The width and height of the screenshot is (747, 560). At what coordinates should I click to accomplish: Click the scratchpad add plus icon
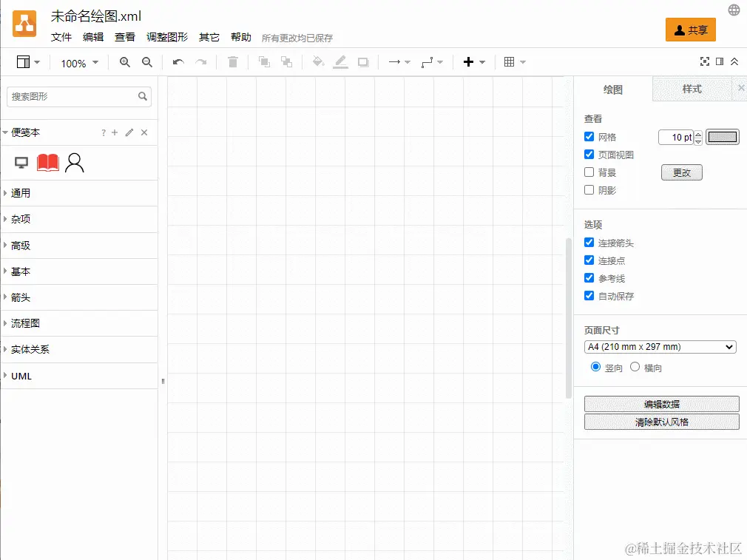point(115,132)
